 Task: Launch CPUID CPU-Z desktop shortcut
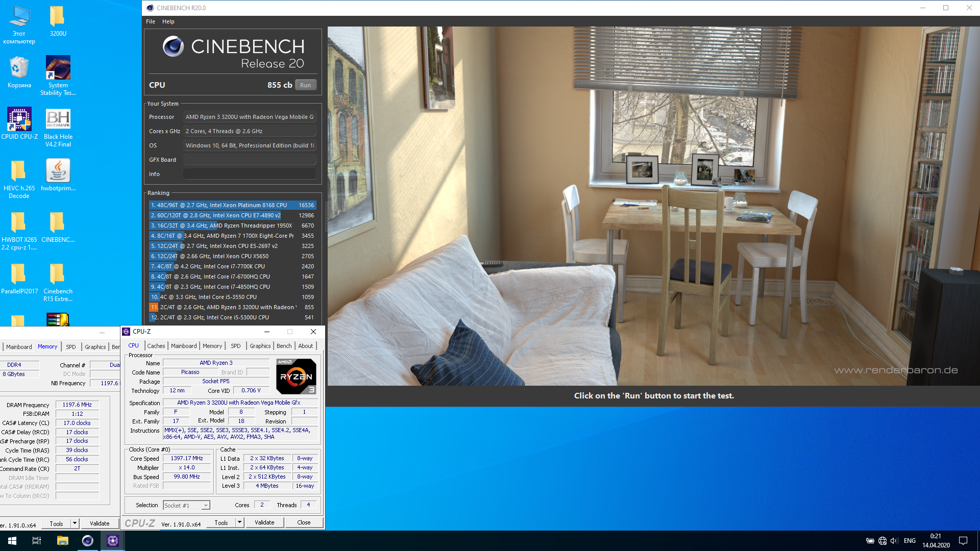point(19,123)
